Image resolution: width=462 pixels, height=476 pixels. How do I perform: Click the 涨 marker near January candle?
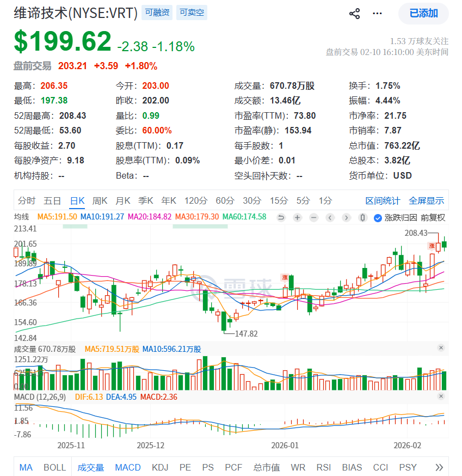pos(285,277)
